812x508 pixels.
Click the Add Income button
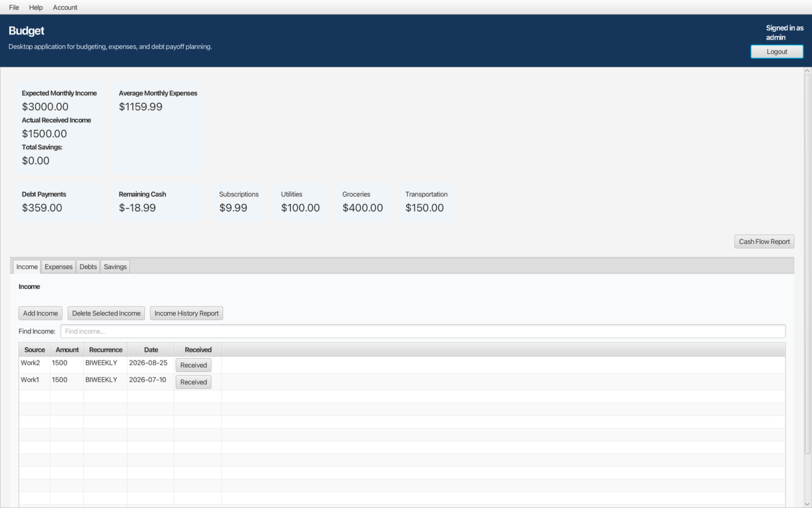click(40, 313)
